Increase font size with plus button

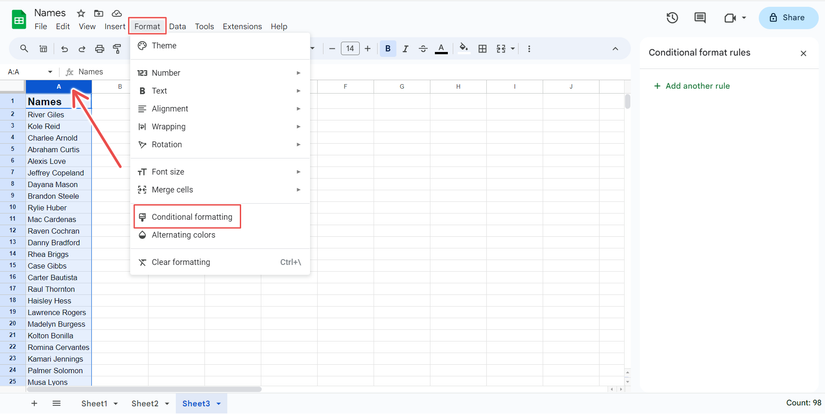tap(367, 49)
